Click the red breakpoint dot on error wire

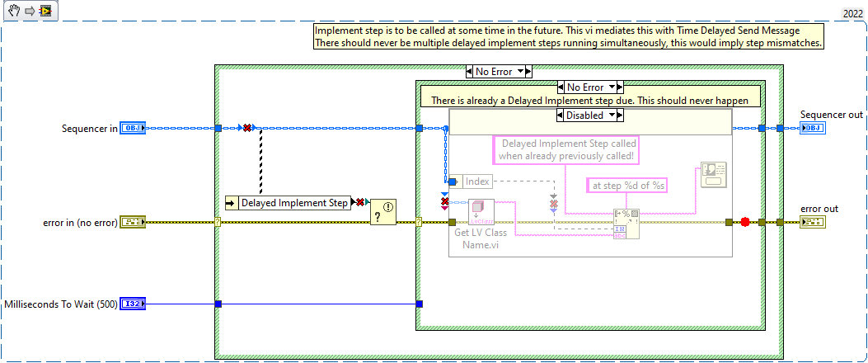(744, 222)
